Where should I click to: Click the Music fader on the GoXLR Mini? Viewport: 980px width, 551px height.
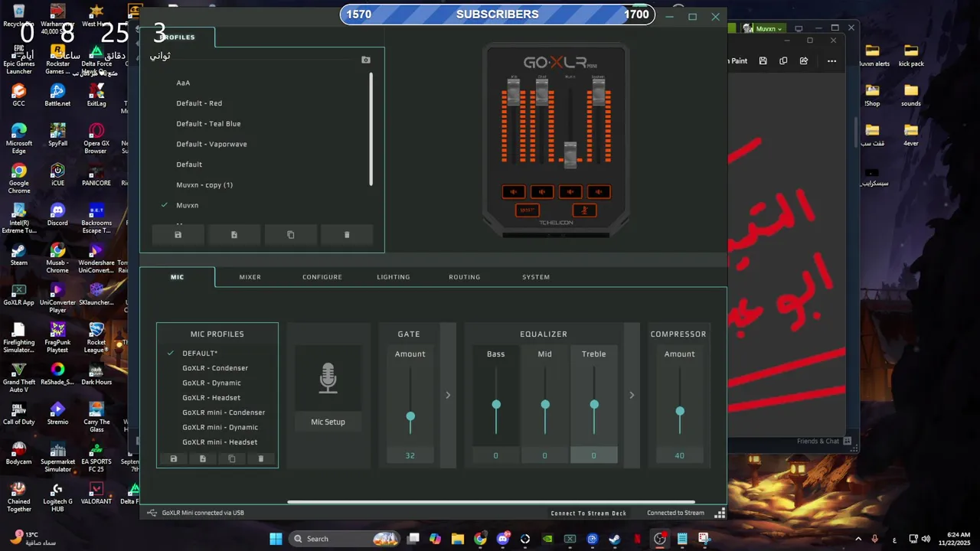pyautogui.click(x=570, y=153)
